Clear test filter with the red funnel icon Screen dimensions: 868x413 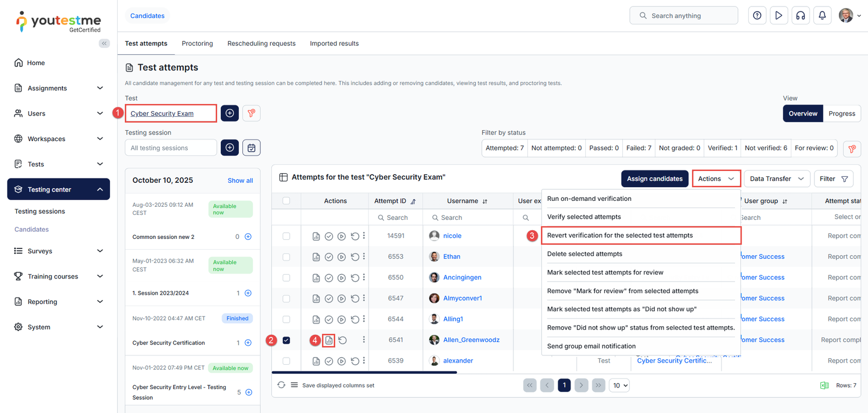[251, 113]
